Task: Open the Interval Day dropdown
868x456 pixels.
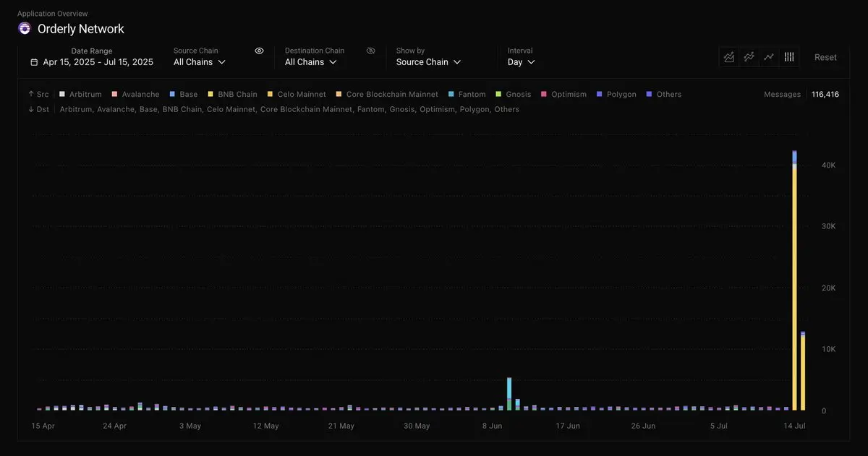Action: [522, 62]
